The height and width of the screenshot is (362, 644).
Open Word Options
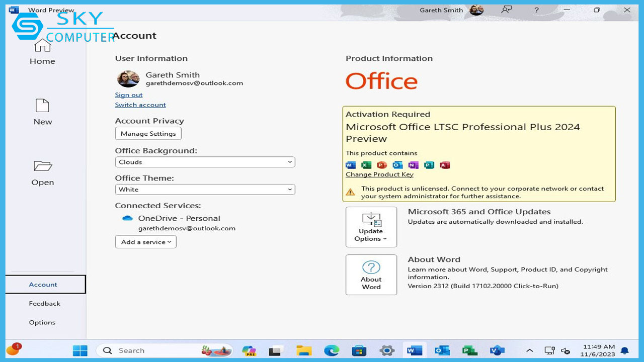[42, 322]
